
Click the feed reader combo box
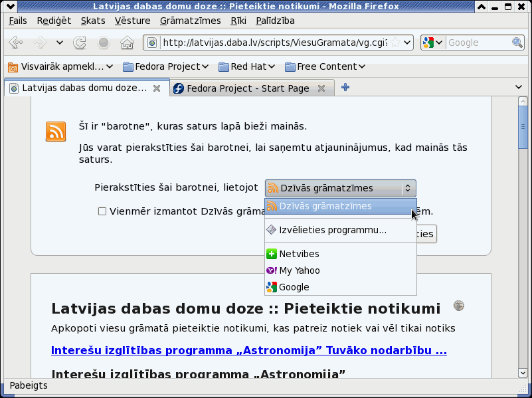340,188
